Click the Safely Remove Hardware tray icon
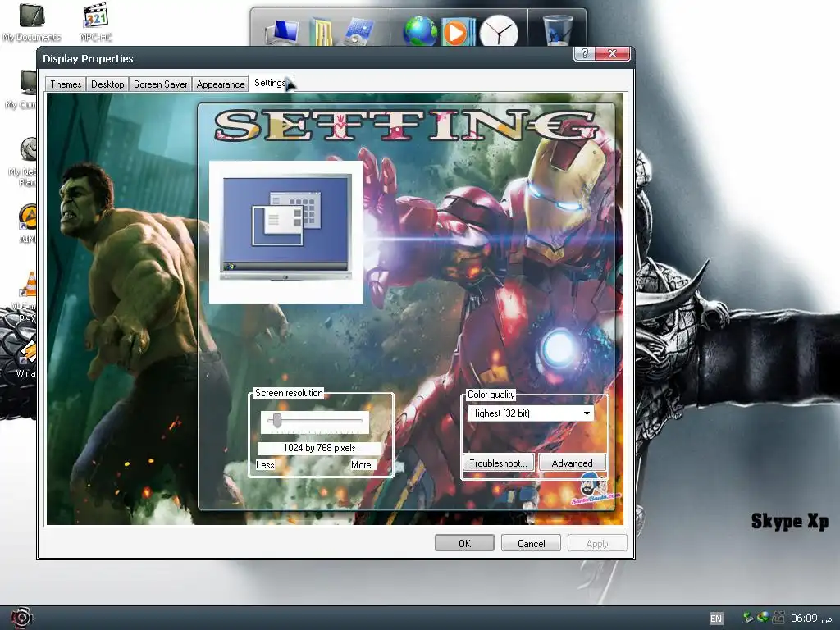 (748, 618)
